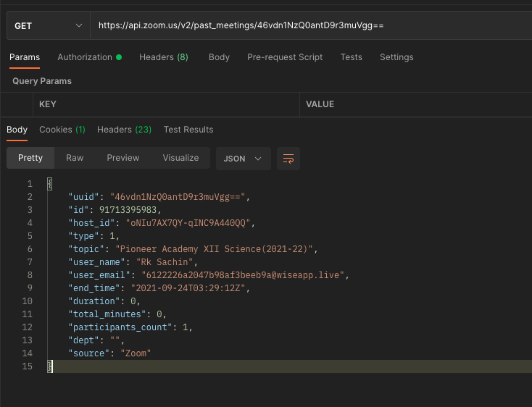
Task: Select the Visualize view
Action: click(180, 158)
